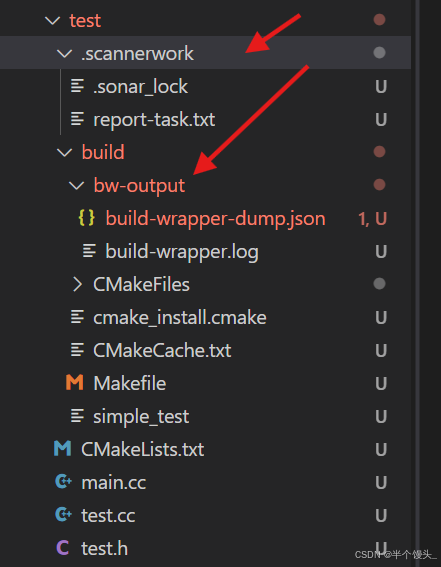The height and width of the screenshot is (567, 441).
Task: Click the gray status dot beside CMakeFiles
Action: pyautogui.click(x=379, y=284)
